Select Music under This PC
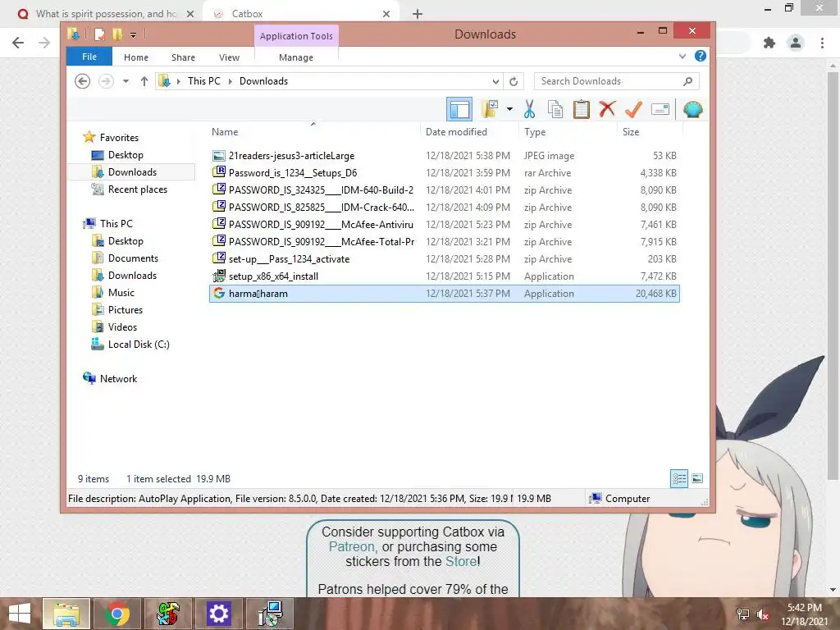The width and height of the screenshot is (840, 630). [x=121, y=293]
